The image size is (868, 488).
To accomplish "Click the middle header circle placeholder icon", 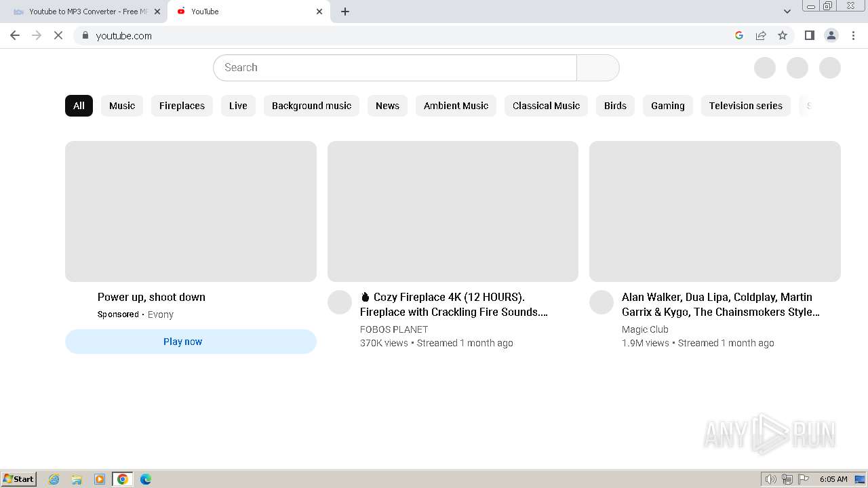I will click(x=797, y=68).
